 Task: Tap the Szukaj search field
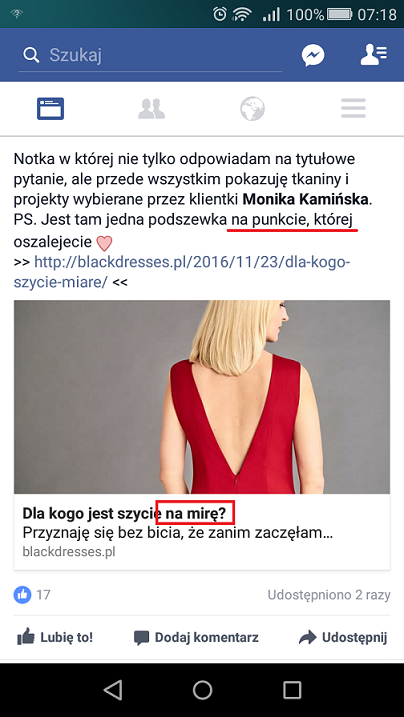[150, 56]
